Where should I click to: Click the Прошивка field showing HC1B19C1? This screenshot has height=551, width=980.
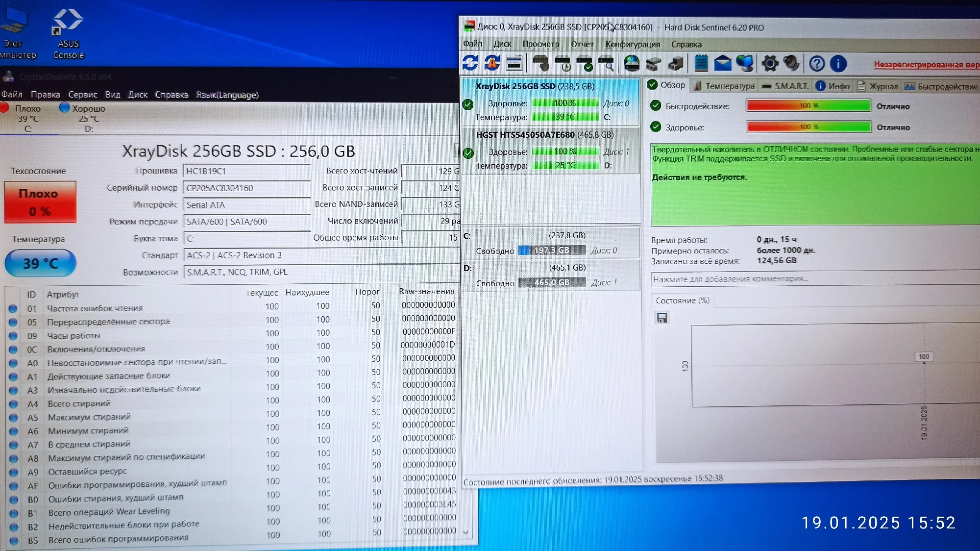[x=247, y=171]
